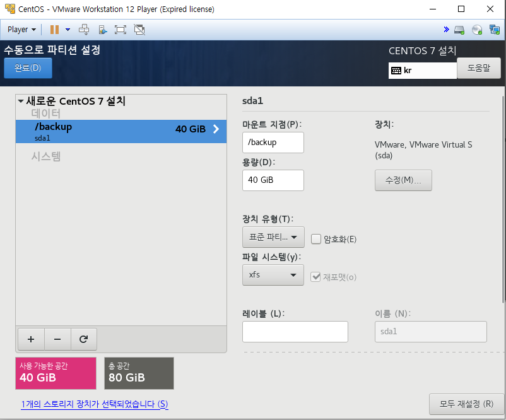The width and height of the screenshot is (506, 420).
Task: Open the xfs file system dropdown
Action: coord(273,275)
